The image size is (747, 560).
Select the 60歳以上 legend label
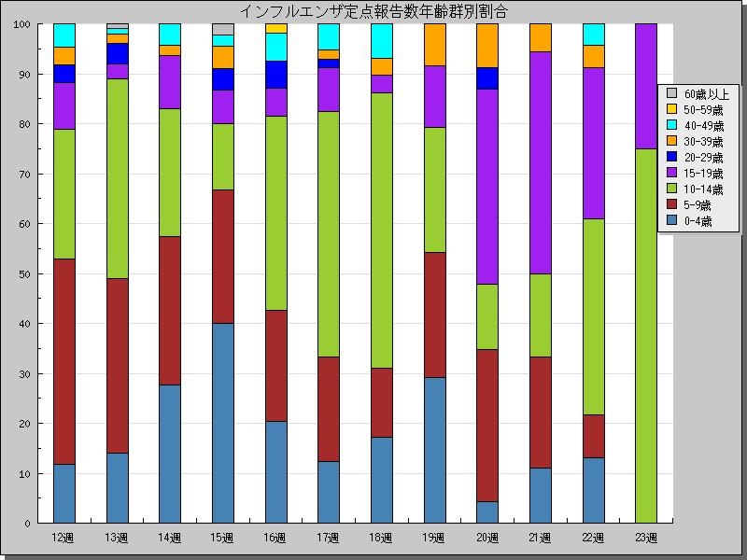(707, 94)
